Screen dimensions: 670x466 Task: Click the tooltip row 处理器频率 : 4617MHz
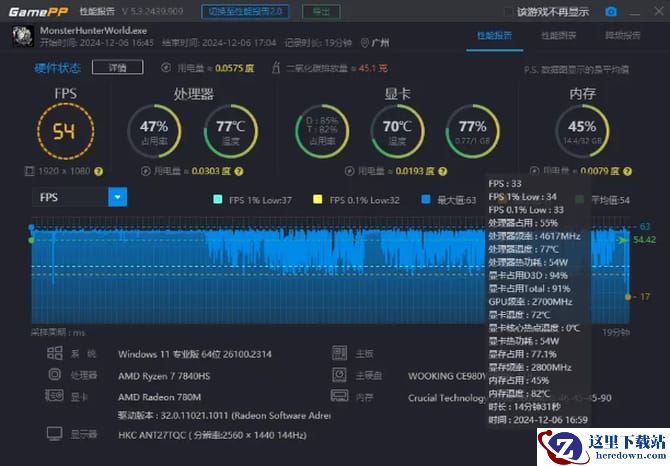click(x=534, y=236)
